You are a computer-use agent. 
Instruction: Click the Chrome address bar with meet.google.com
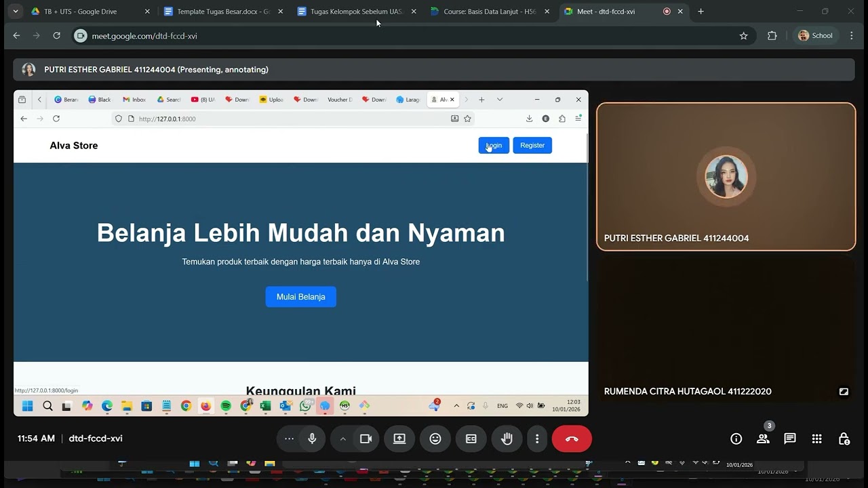[414, 36]
